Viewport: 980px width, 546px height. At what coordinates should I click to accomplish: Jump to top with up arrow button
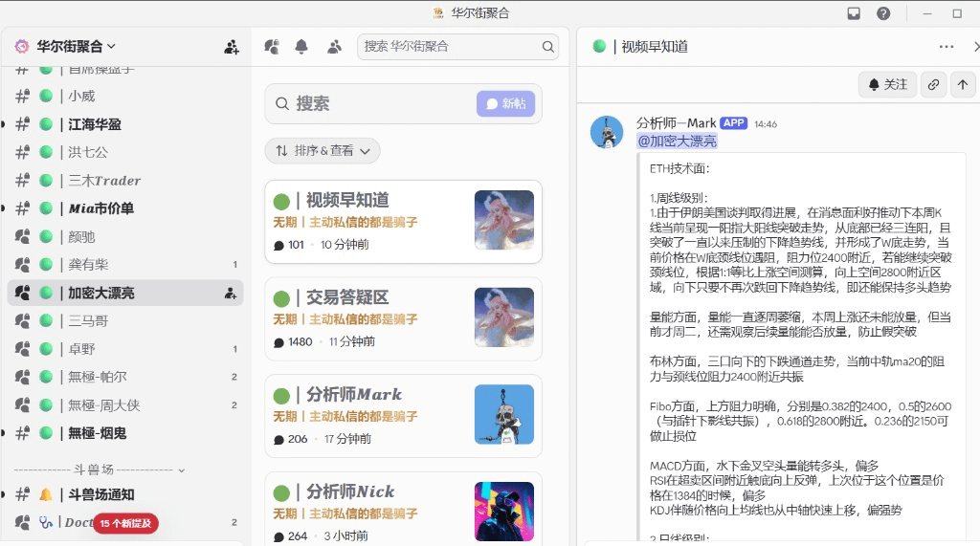(962, 84)
